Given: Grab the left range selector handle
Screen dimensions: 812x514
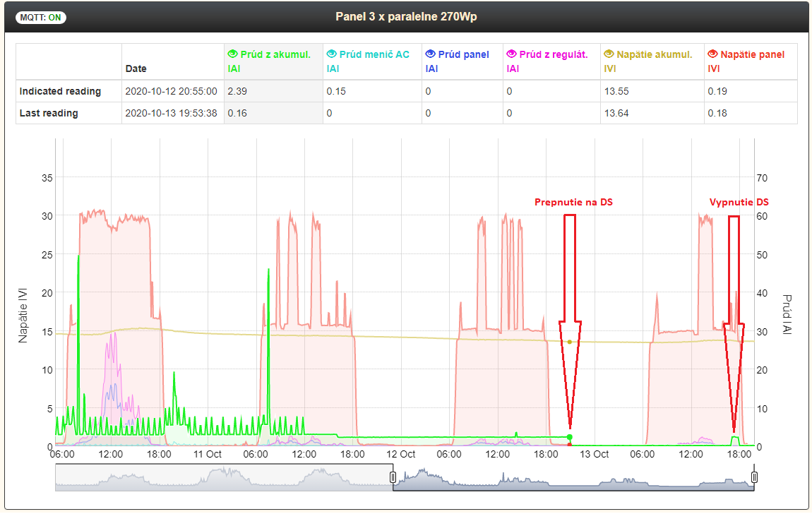Looking at the screenshot, I should pos(393,477).
